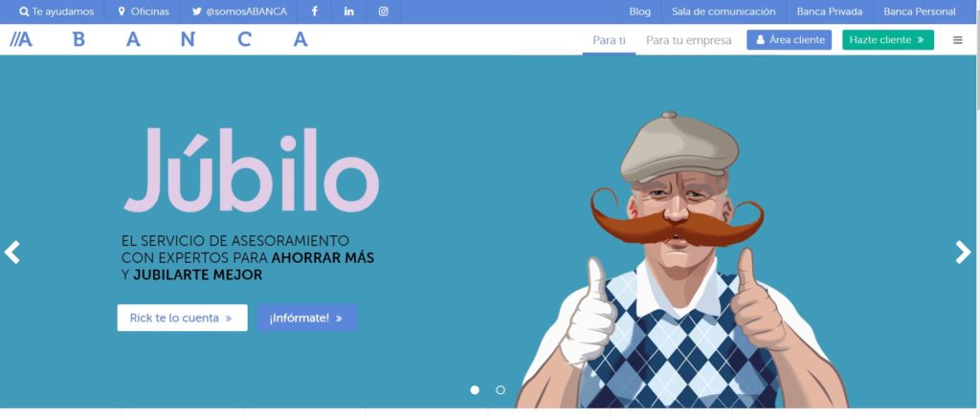Click the @somosABANCA Twitter link
The image size is (980, 417).
point(239,11)
